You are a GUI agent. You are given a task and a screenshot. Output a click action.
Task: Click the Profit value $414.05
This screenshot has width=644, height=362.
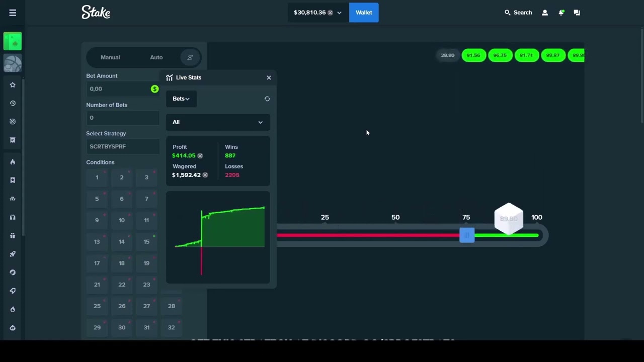(x=184, y=156)
